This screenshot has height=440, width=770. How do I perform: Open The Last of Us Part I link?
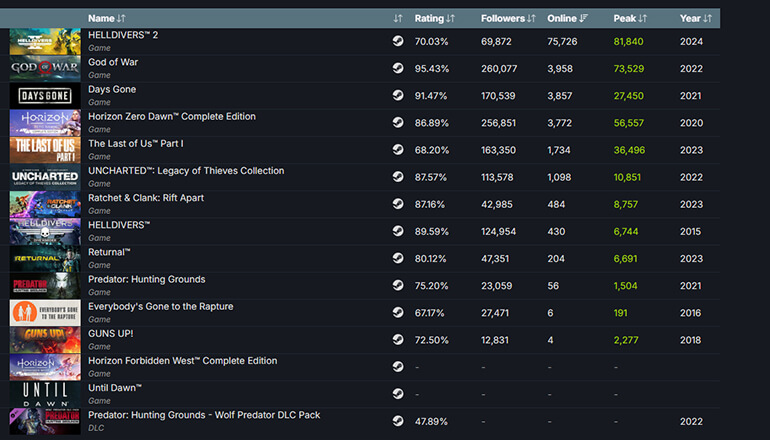136,143
